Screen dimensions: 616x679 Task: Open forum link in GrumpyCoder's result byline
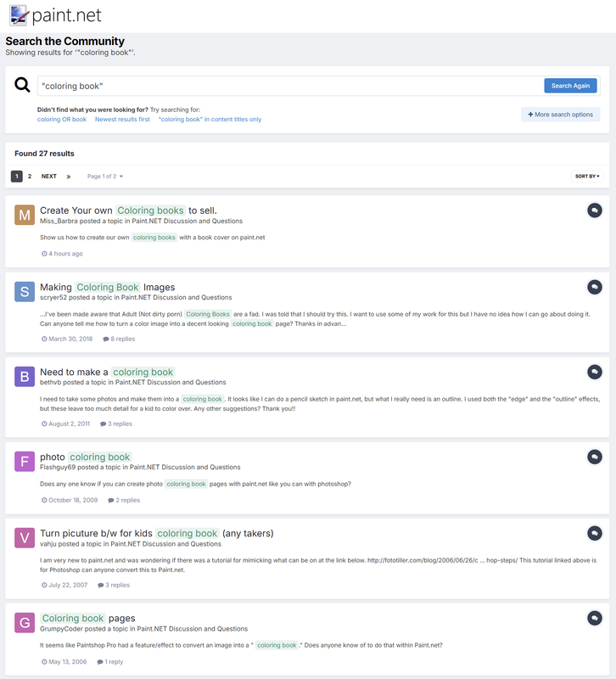[193, 629]
